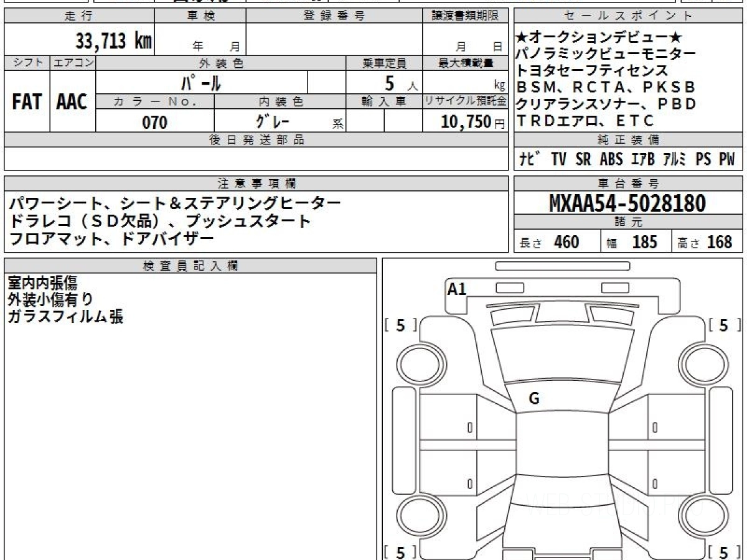Select the 室内内張傷 inspector note

coord(42,283)
